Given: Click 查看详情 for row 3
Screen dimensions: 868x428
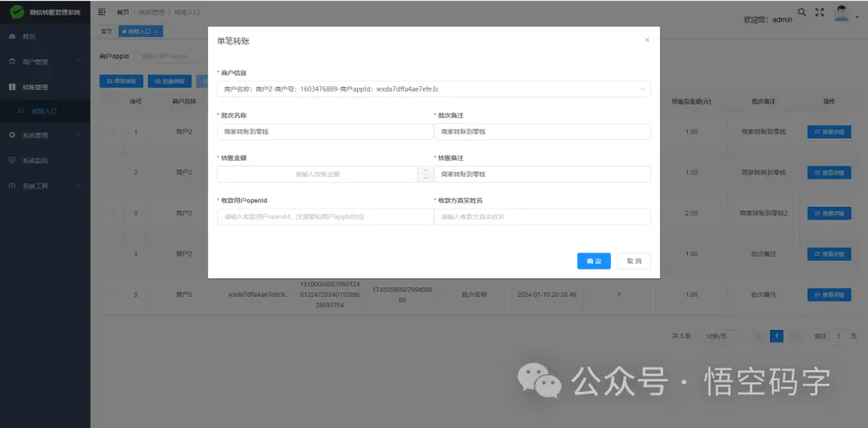Looking at the screenshot, I should pyautogui.click(x=829, y=213).
